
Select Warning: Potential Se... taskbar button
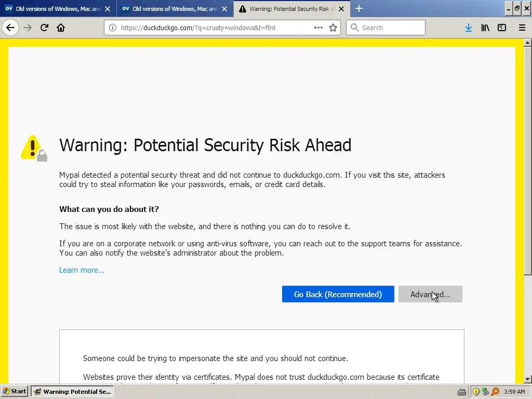72,391
